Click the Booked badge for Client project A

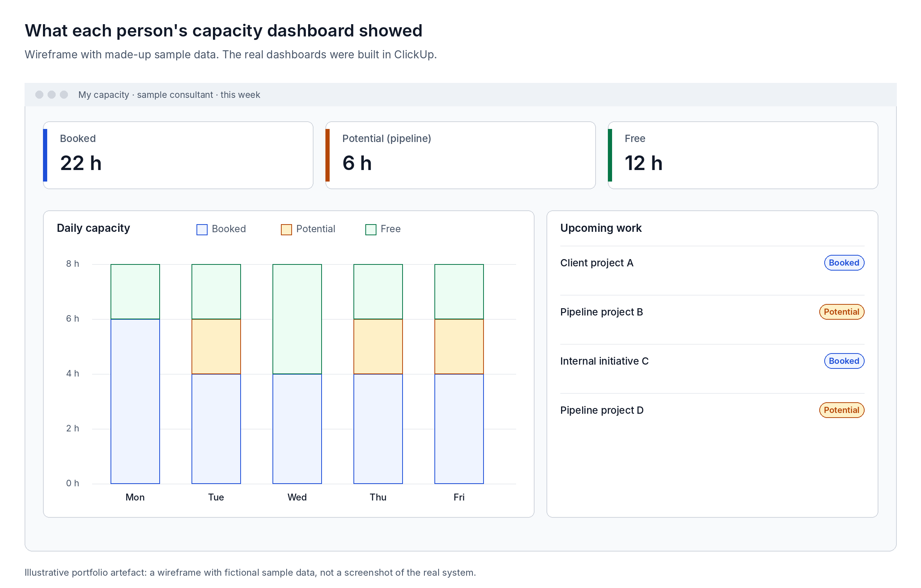(x=844, y=263)
